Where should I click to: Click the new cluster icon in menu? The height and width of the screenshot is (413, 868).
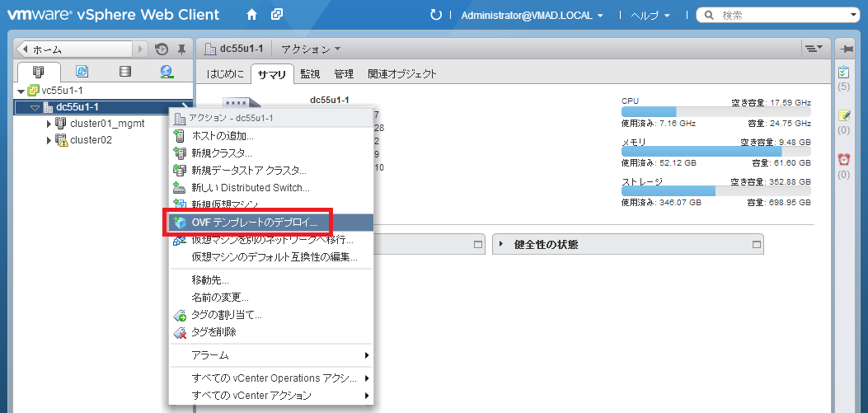(180, 153)
